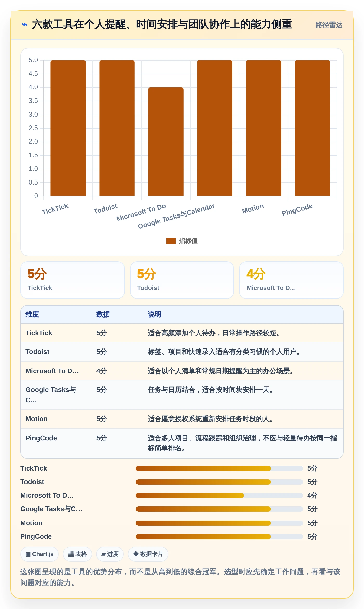Image resolution: width=364 pixels, height=609 pixels.
Task: Click the 5.0 y-axis tick label
Action: point(33,60)
